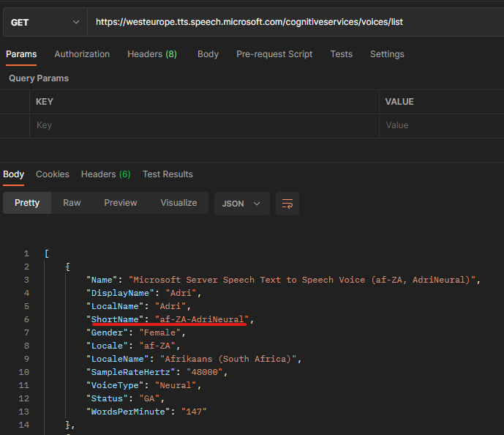Click the Key query param input
This screenshot has height=435, width=504.
pyautogui.click(x=205, y=125)
